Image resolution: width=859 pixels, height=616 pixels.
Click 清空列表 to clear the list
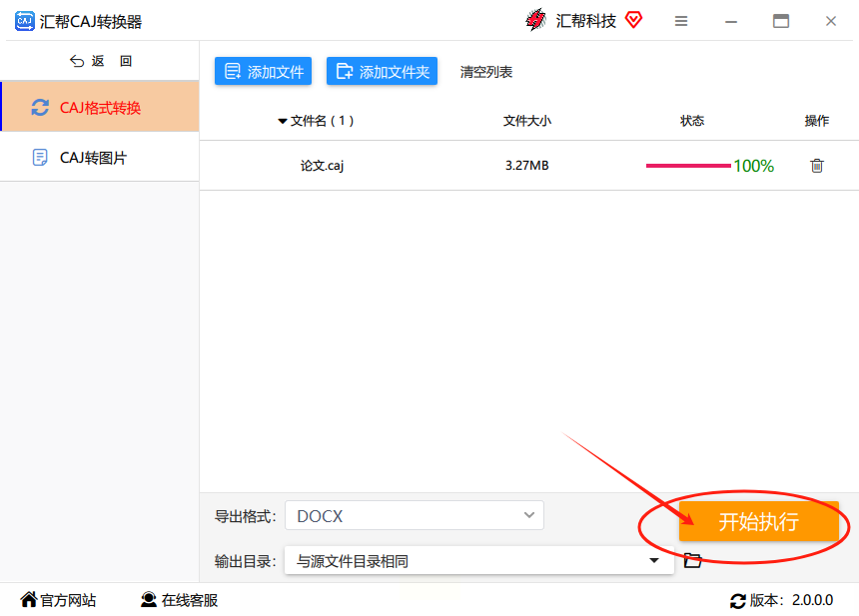click(485, 72)
